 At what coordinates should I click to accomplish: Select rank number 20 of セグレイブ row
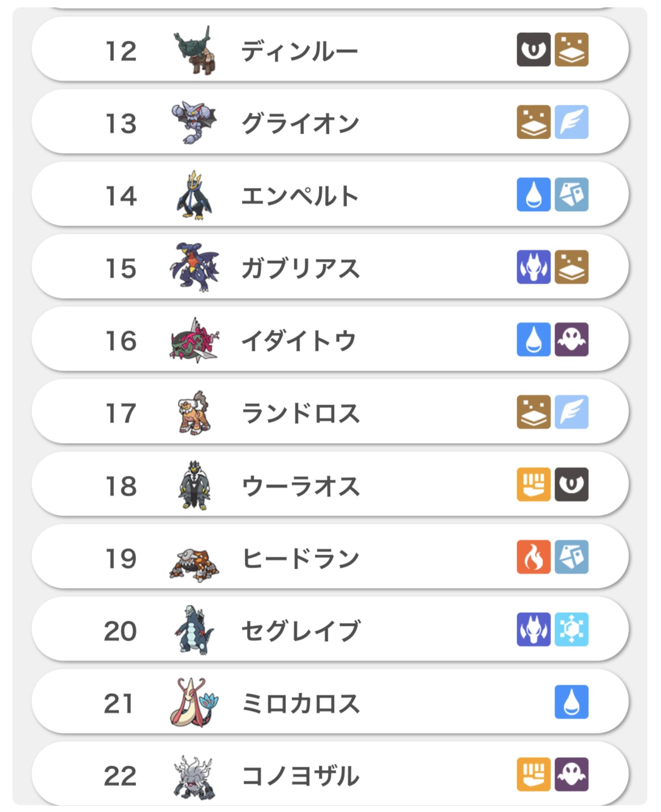(x=120, y=630)
